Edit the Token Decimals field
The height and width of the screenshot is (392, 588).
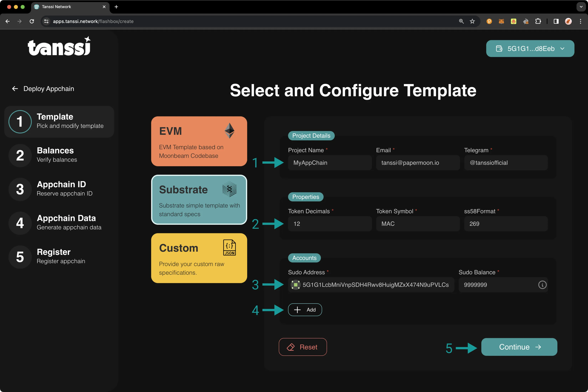(330, 224)
